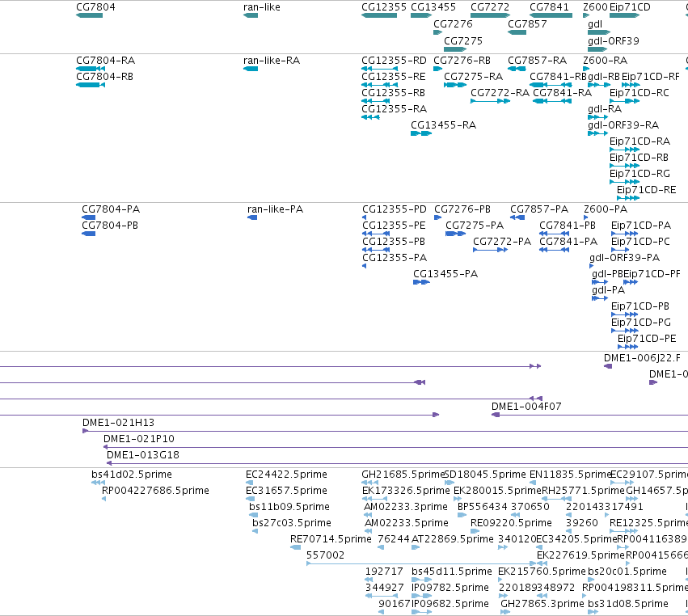The height and width of the screenshot is (616, 688).
Task: Select the CG7275-PA protein label
Action: [x=475, y=226]
